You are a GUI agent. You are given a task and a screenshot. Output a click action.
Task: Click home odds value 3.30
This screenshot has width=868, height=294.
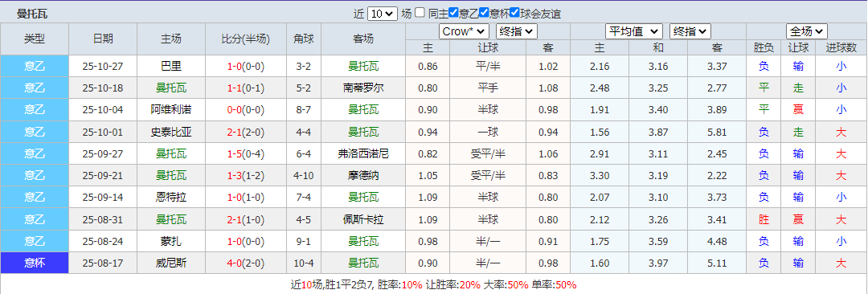tap(600, 175)
